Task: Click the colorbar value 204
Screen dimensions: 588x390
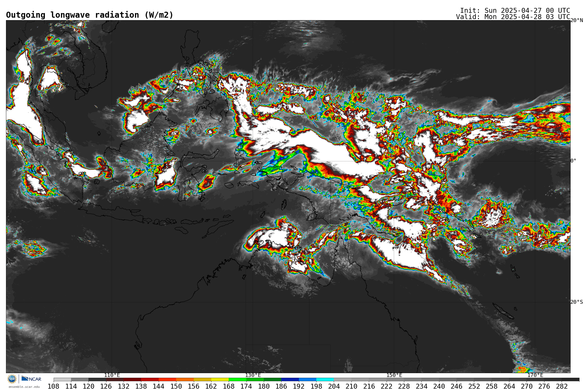Action: click(x=334, y=386)
